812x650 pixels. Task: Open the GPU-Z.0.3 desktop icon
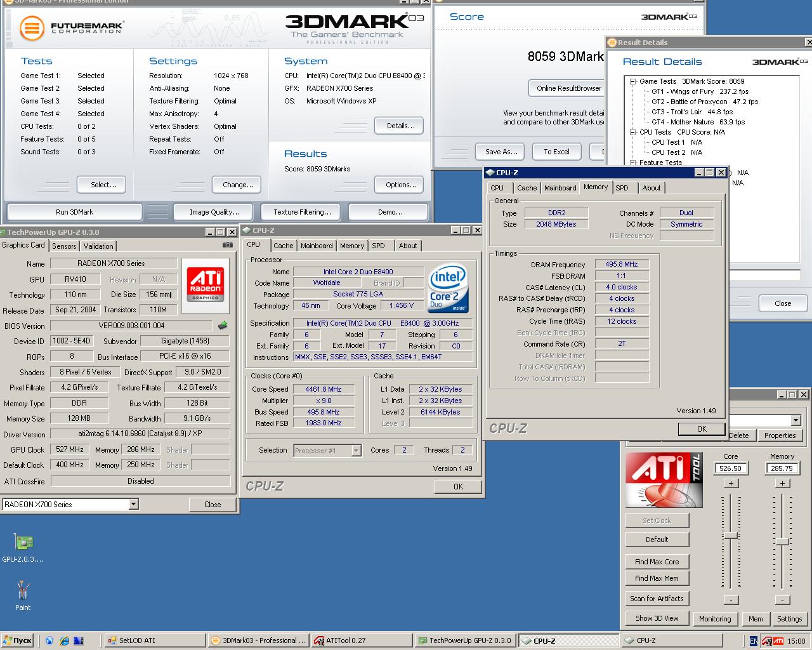[23, 548]
